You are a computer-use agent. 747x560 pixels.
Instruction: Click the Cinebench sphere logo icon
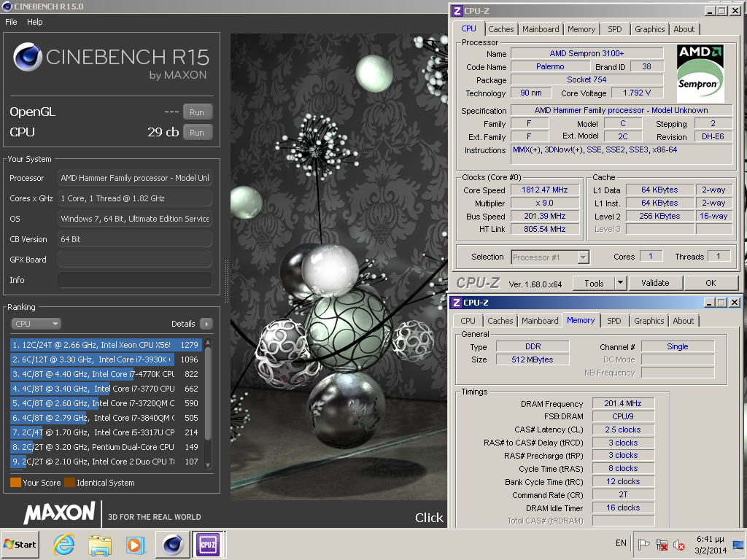coord(28,57)
